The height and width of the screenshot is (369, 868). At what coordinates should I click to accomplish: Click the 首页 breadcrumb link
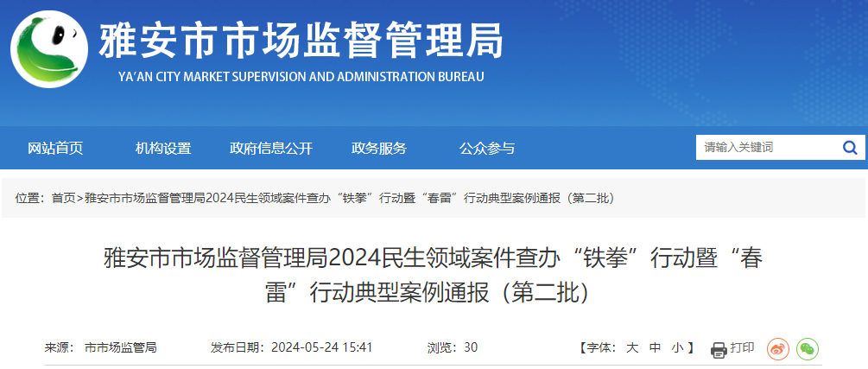[63, 198]
